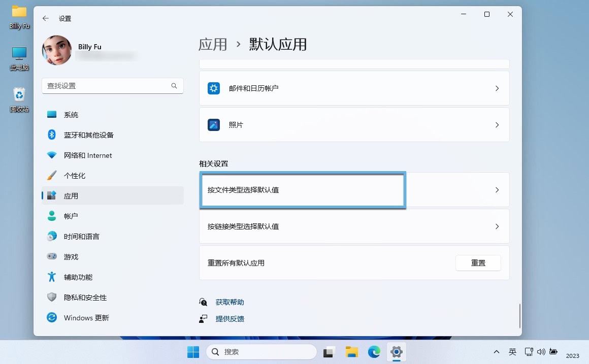Click the 查找设置 search field
589x364 pixels.
coord(107,86)
